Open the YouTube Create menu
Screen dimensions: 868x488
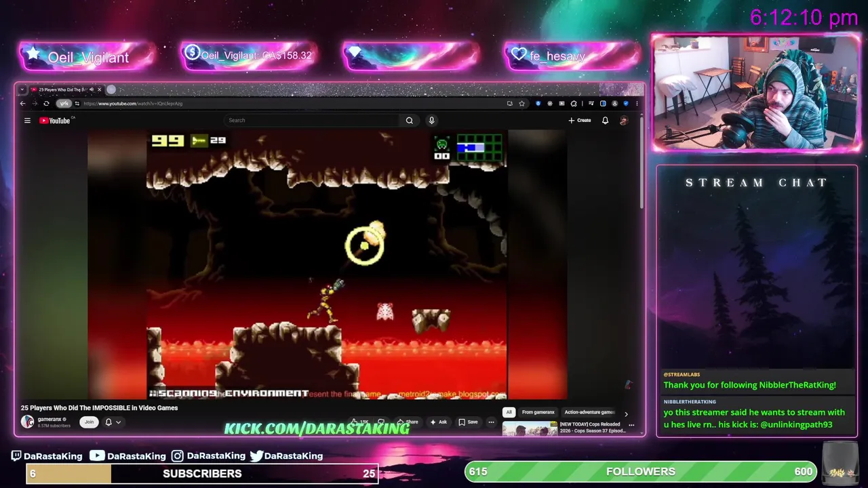[580, 121]
